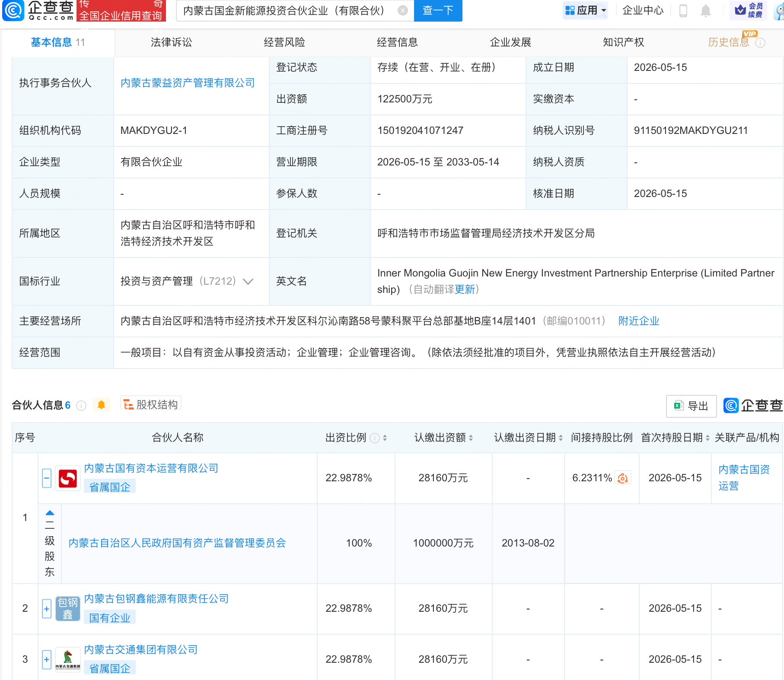Switch to 基本信息 tab
This screenshot has width=784, height=680.
pos(58,42)
